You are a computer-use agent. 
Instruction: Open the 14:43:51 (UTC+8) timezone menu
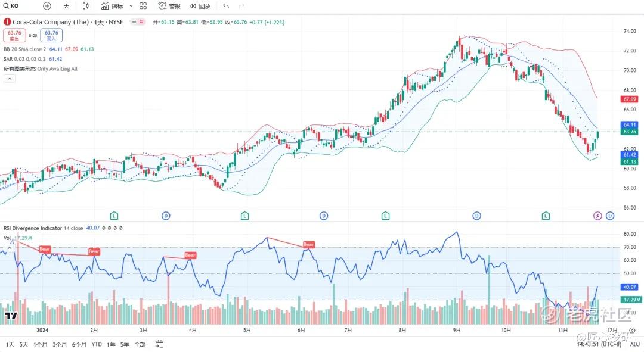(599, 345)
